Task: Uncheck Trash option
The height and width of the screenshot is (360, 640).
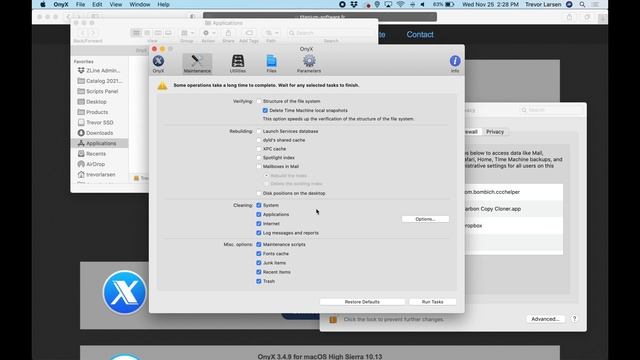Action: point(259,281)
